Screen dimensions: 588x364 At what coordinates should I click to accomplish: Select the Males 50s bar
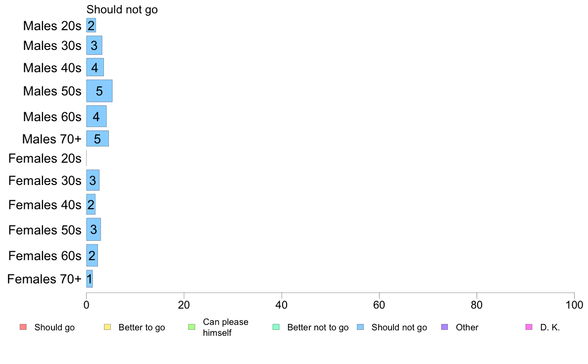[x=99, y=91]
